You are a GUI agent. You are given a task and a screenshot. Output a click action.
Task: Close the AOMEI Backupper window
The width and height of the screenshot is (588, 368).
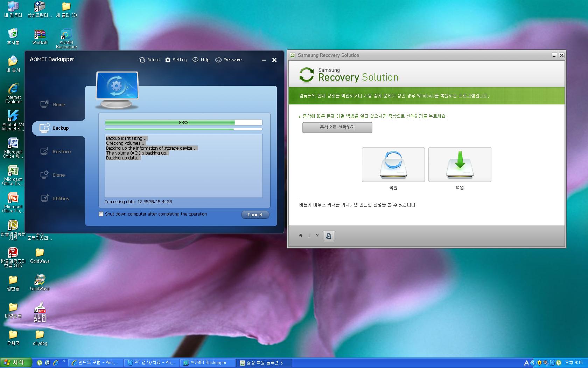[274, 60]
